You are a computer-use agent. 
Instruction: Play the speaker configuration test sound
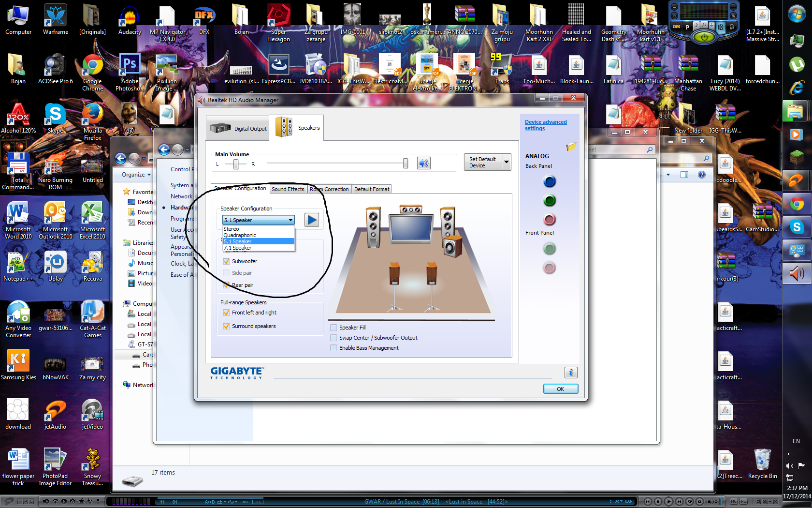click(x=312, y=220)
